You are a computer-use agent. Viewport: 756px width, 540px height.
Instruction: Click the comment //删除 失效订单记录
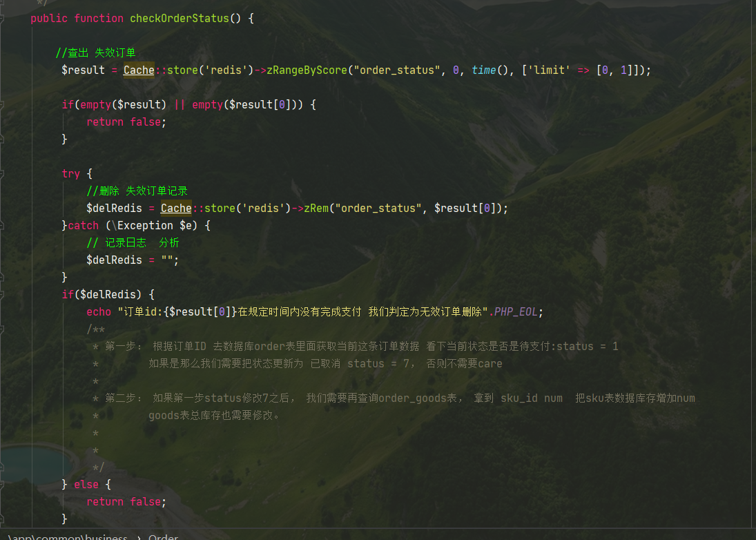point(137,191)
